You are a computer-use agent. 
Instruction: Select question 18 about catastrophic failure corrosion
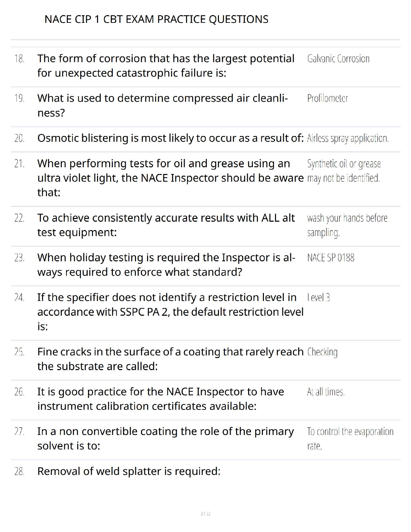pyautogui.click(x=166, y=65)
